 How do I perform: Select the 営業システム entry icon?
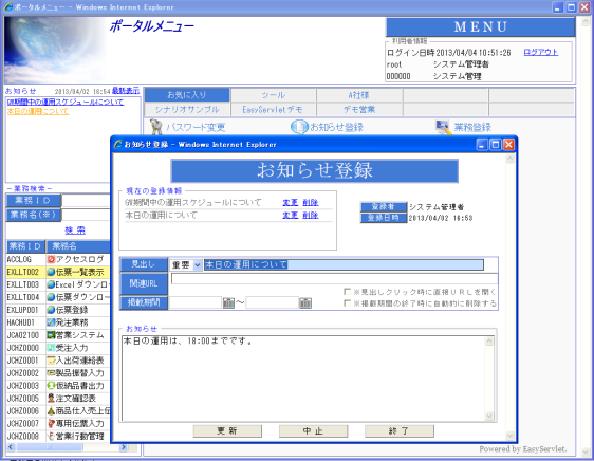tap(51, 335)
